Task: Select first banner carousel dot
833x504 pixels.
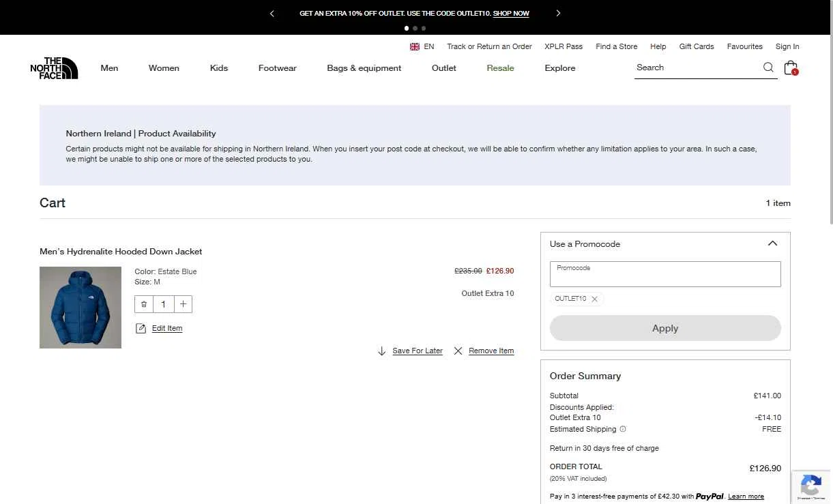Action: [407, 29]
